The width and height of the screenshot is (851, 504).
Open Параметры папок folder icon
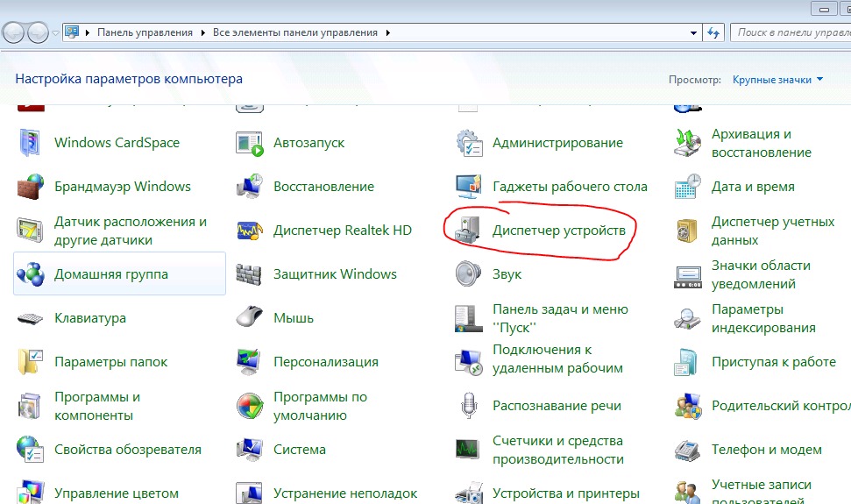coord(31,362)
